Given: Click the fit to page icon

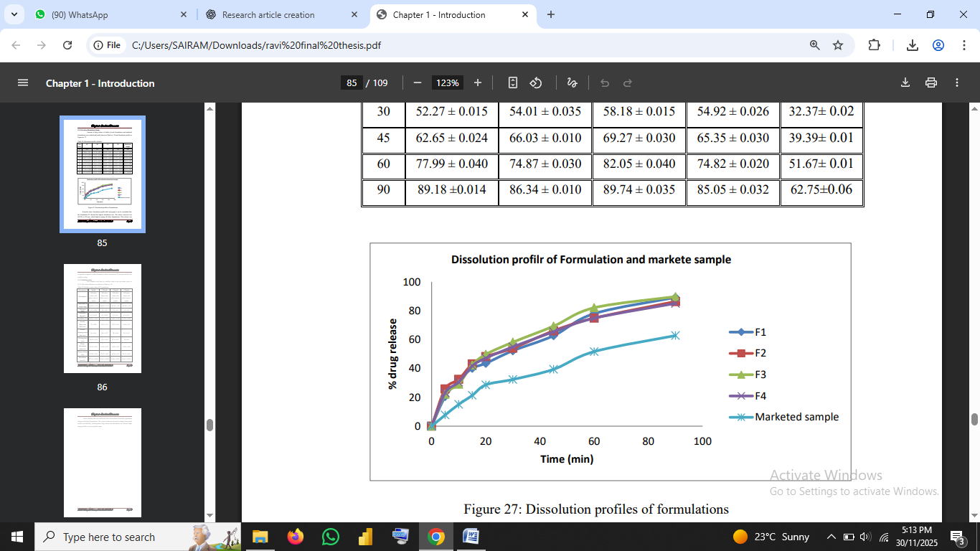Looking at the screenshot, I should 512,83.
